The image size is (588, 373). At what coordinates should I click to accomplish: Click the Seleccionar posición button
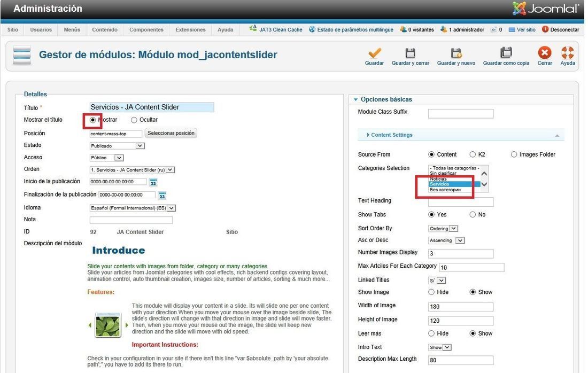click(x=171, y=133)
